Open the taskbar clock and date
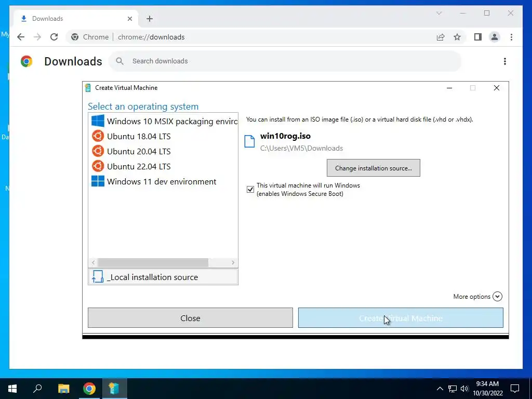The height and width of the screenshot is (399, 532). (487, 389)
